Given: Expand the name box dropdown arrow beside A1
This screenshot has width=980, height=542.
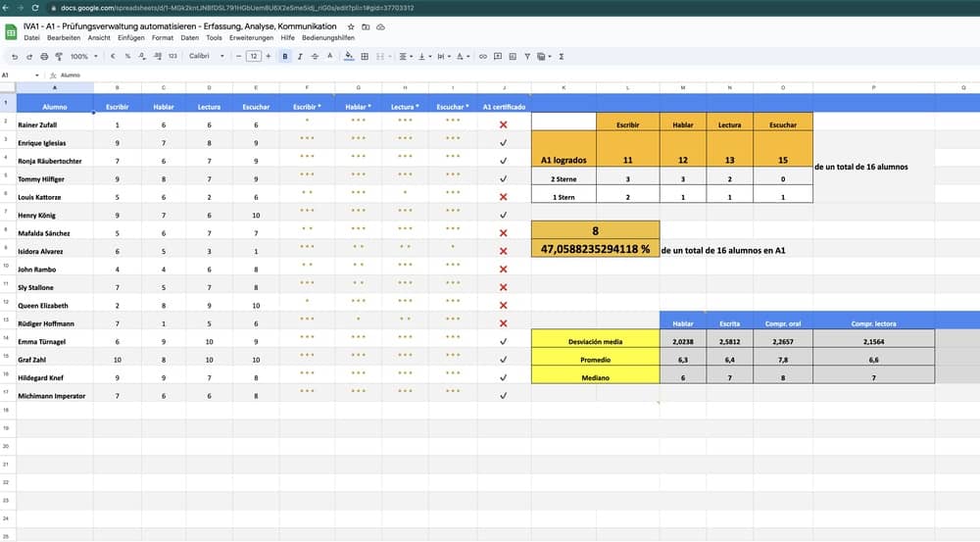Looking at the screenshot, I should (37, 74).
